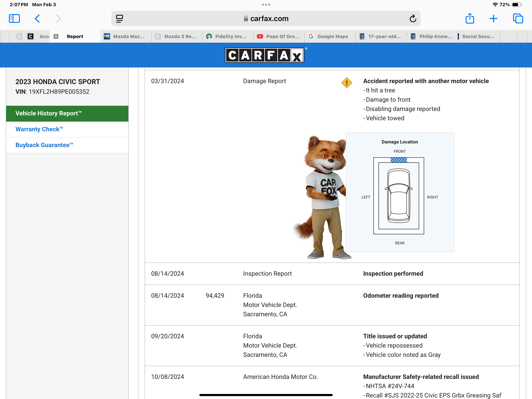532x399 pixels.
Task: Click the 'Vehicle towed' detail
Action: (384, 118)
